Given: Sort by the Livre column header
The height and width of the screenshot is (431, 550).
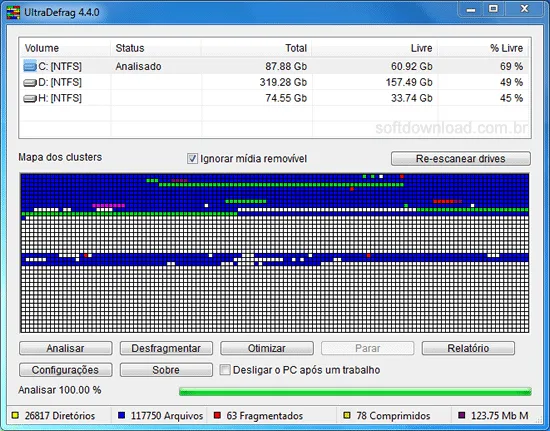Looking at the screenshot, I should pyautogui.click(x=375, y=48).
